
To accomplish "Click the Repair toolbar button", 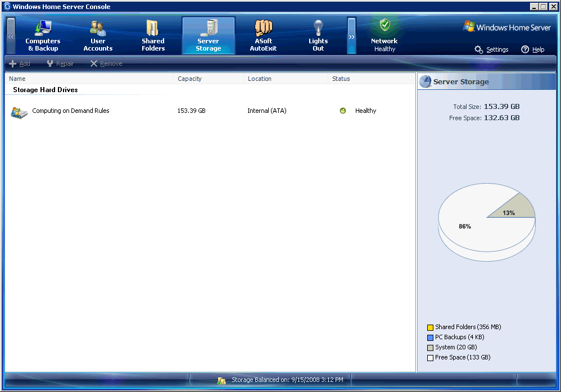I will coord(60,63).
